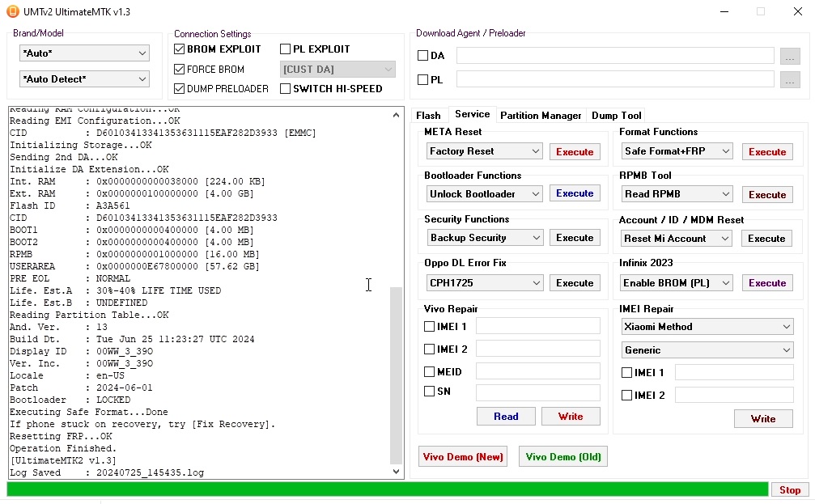The width and height of the screenshot is (815, 504).
Task: Click the DA file path field
Action: [615, 56]
